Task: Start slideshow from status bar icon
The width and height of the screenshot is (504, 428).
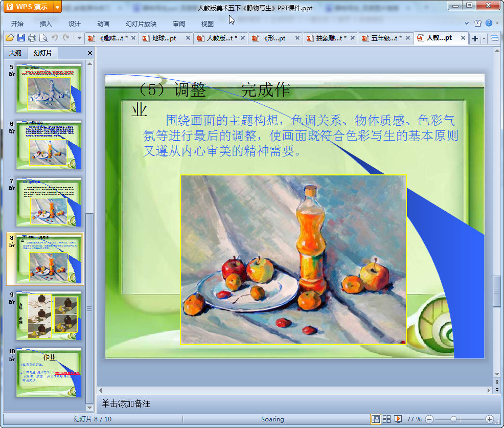Action: [398, 419]
